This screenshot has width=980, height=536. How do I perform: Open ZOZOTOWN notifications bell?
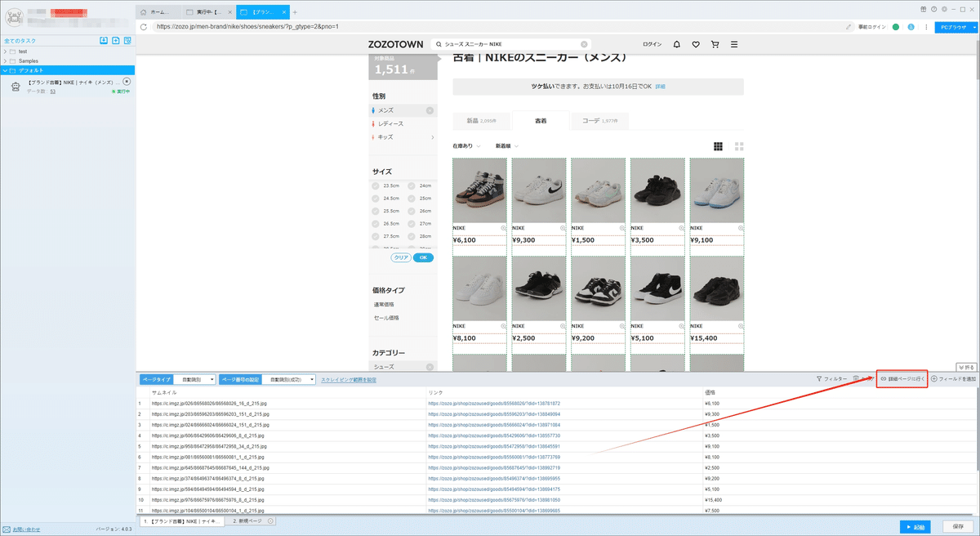point(676,44)
